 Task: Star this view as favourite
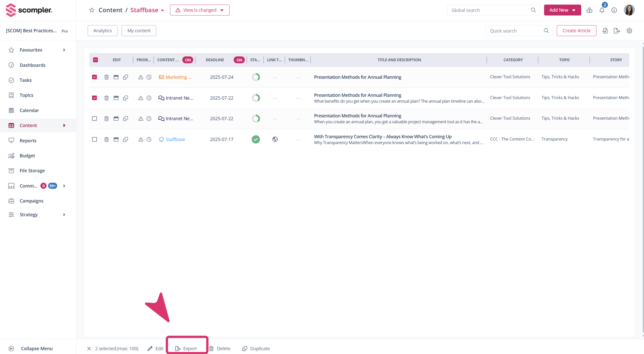pos(92,10)
